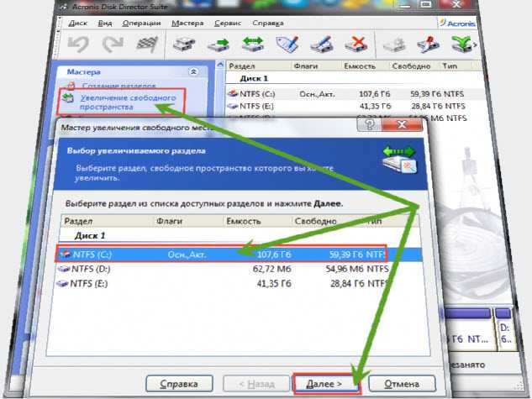This screenshot has height=399, width=532.
Task: Click the Создание разделов wizard link
Action: coord(119,86)
